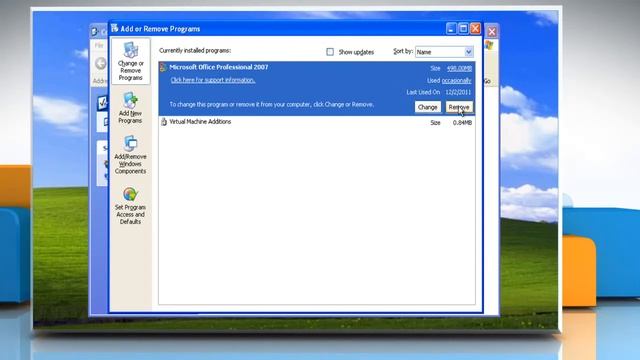Maximize the Add or Remove Programs window
Viewport: 640px width, 360px height.
463,29
